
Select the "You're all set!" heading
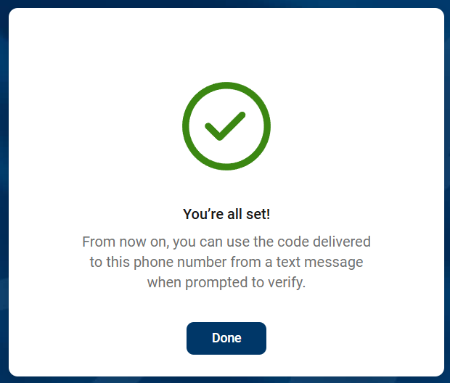coord(226,214)
